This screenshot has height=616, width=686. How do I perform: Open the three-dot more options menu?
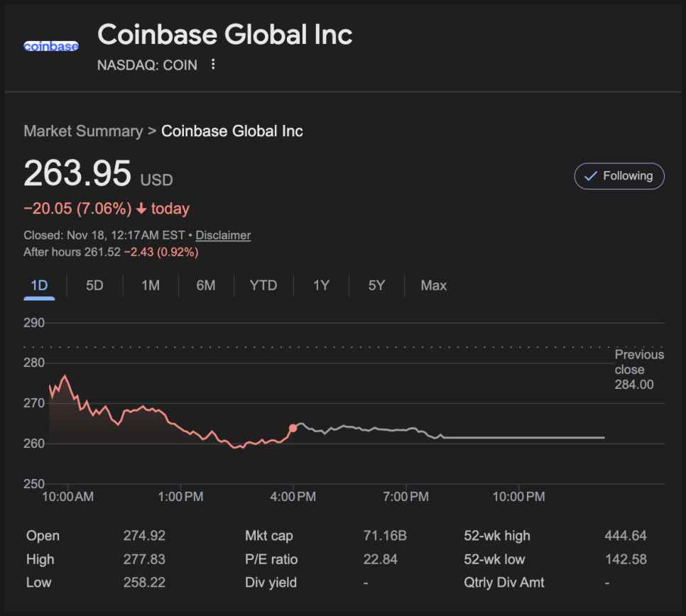[213, 65]
